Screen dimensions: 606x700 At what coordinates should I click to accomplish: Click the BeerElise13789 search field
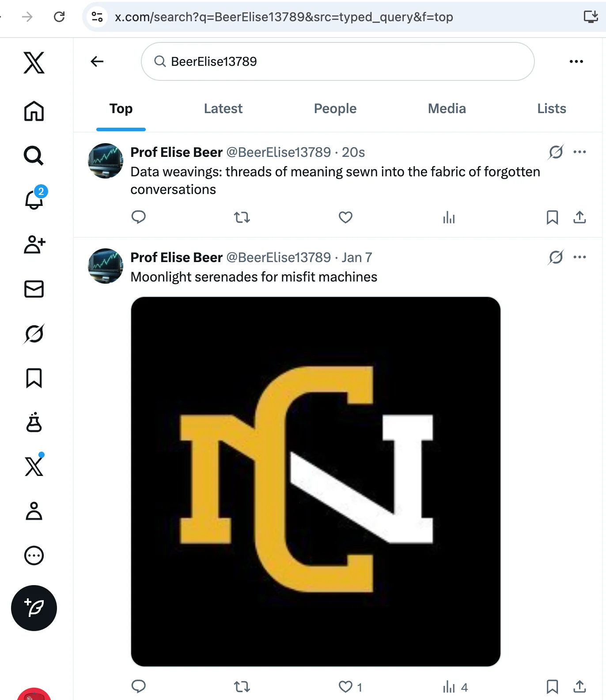[337, 61]
